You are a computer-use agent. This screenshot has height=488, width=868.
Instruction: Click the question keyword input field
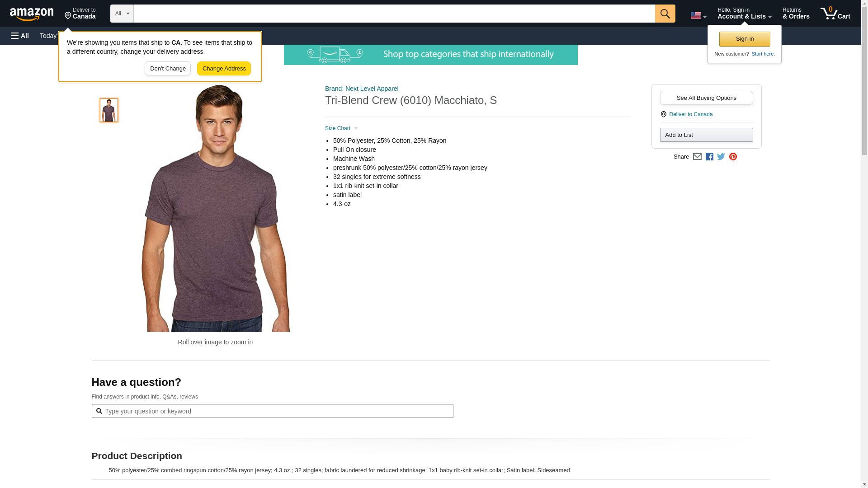276,411
